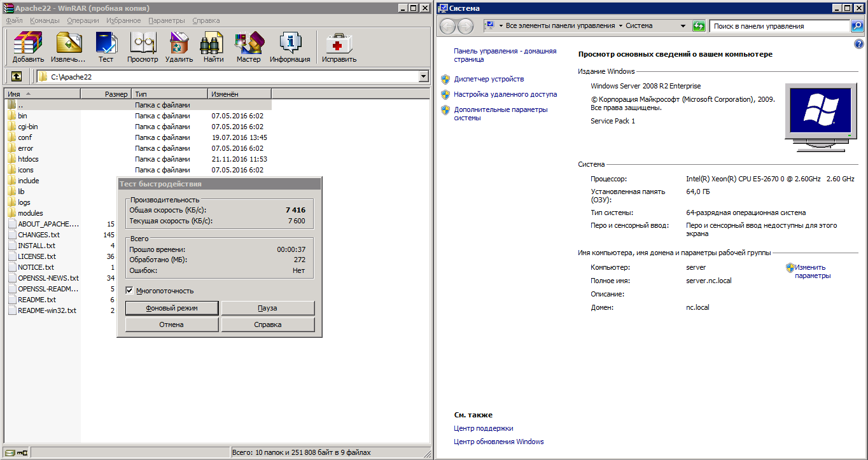
Task: Sort file list by Имя column header
Action: tap(43, 94)
